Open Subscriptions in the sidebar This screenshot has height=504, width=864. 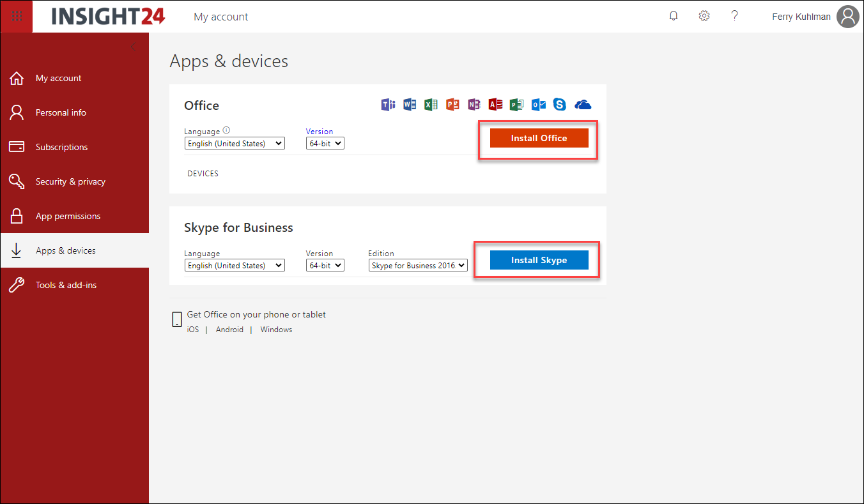point(75,147)
